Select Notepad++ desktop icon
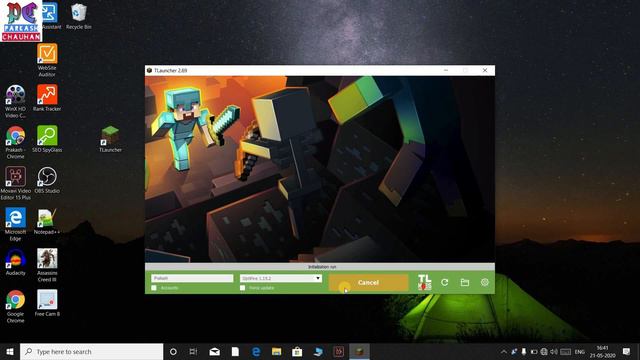 tap(47, 221)
